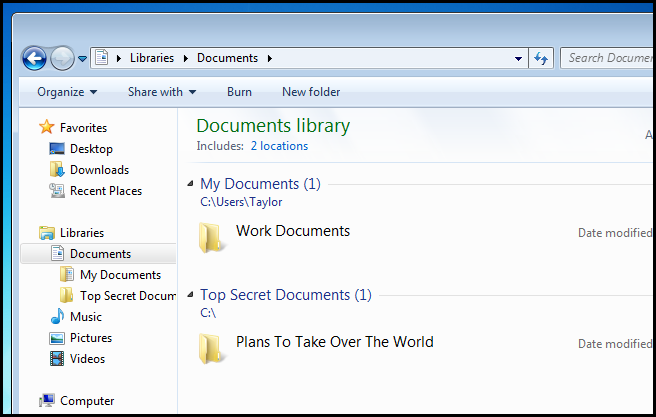Select Top Secret Documents in navigation tree

tap(128, 296)
